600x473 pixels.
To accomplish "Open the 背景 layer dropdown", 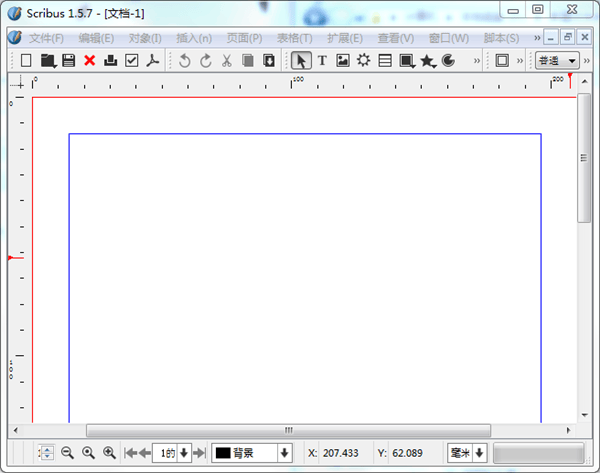I will pos(252,453).
